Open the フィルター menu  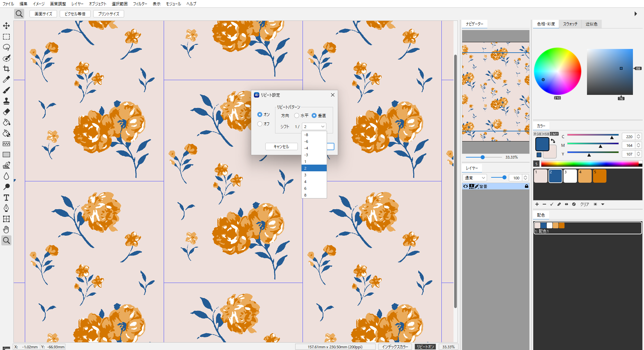click(140, 4)
